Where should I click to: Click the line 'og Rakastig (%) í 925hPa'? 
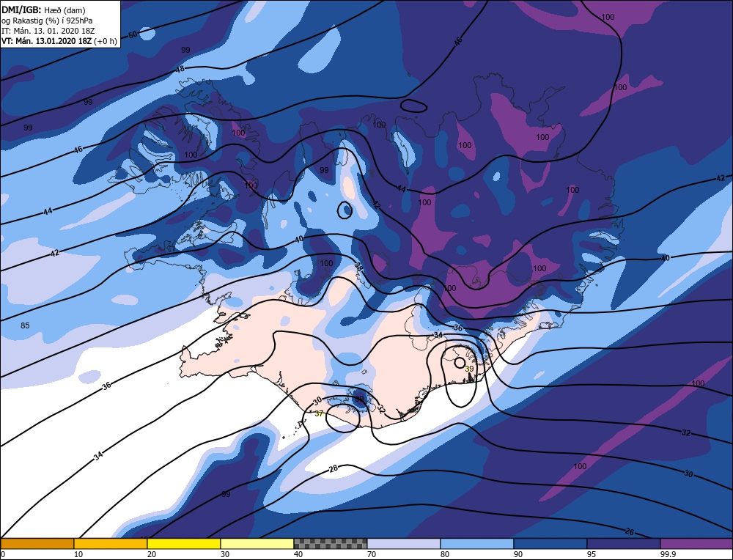(47, 20)
